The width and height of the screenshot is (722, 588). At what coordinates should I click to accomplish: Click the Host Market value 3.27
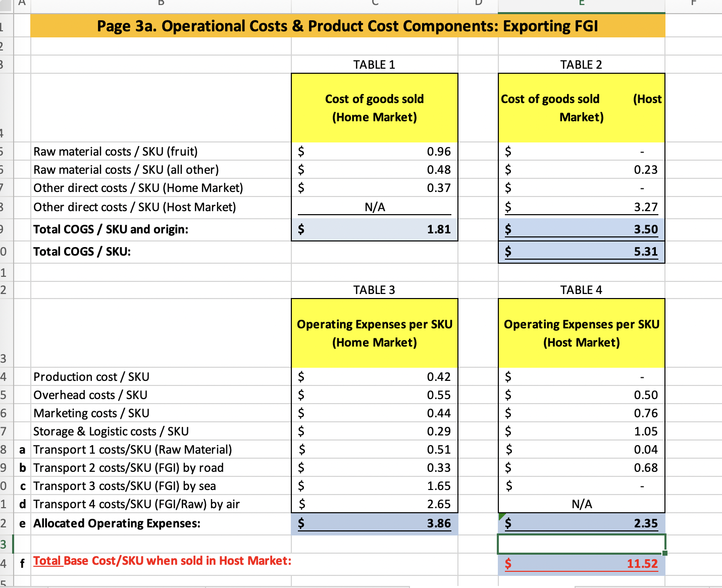click(x=581, y=207)
